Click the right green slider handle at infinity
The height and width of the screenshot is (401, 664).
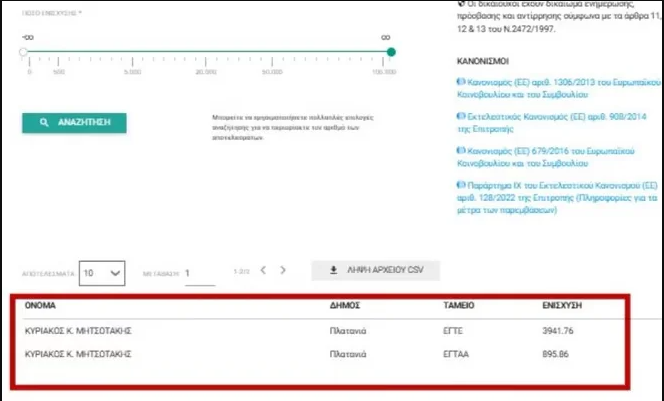[x=391, y=52]
